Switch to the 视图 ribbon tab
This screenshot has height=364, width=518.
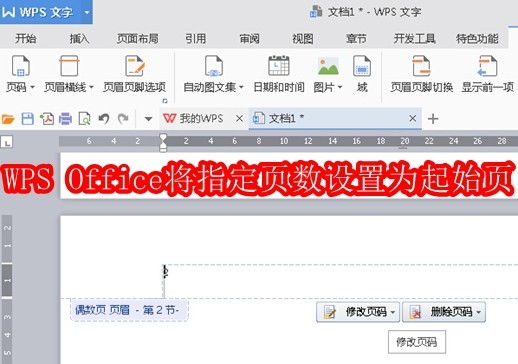[303, 39]
